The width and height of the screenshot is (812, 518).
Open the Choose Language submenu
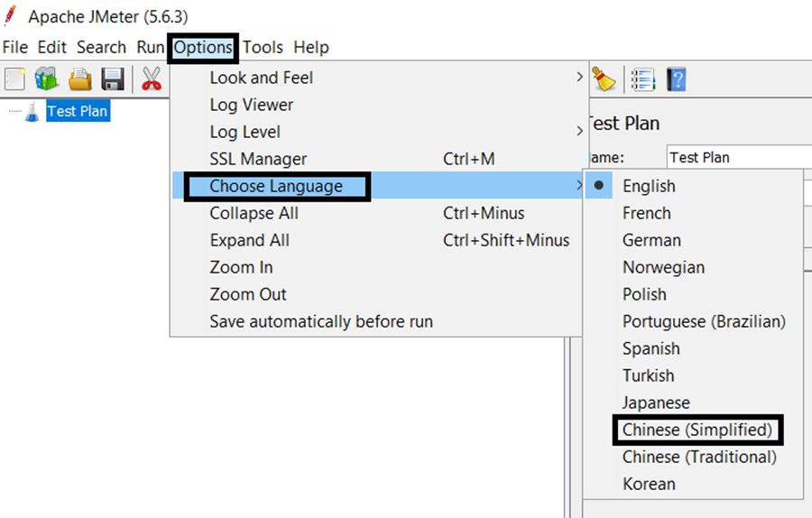pos(276,186)
